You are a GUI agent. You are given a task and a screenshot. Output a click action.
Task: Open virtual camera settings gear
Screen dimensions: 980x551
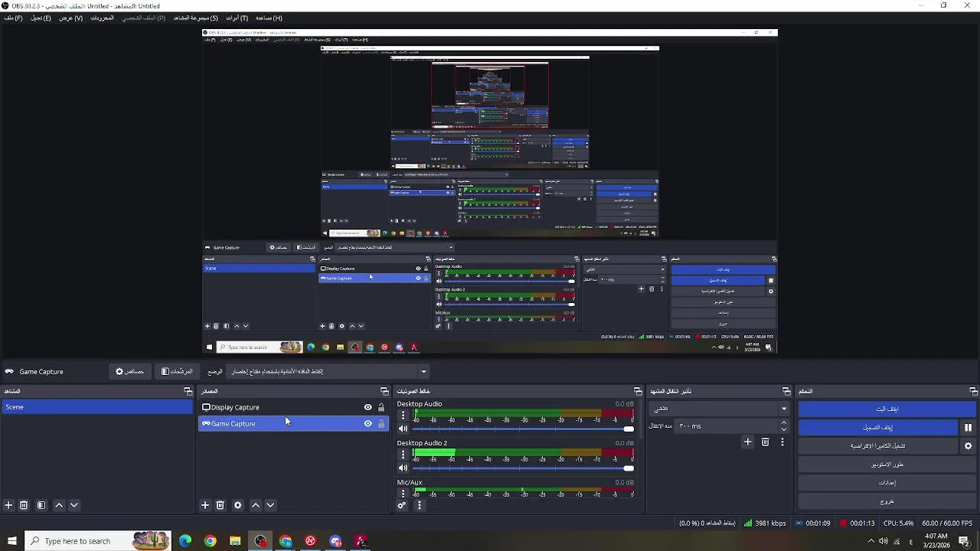click(x=968, y=446)
